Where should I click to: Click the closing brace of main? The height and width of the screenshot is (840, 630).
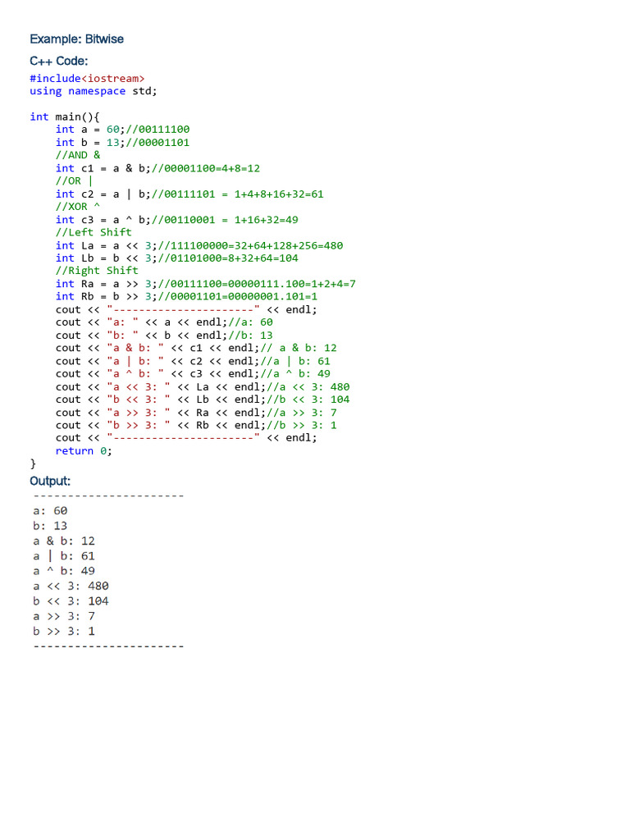click(33, 463)
